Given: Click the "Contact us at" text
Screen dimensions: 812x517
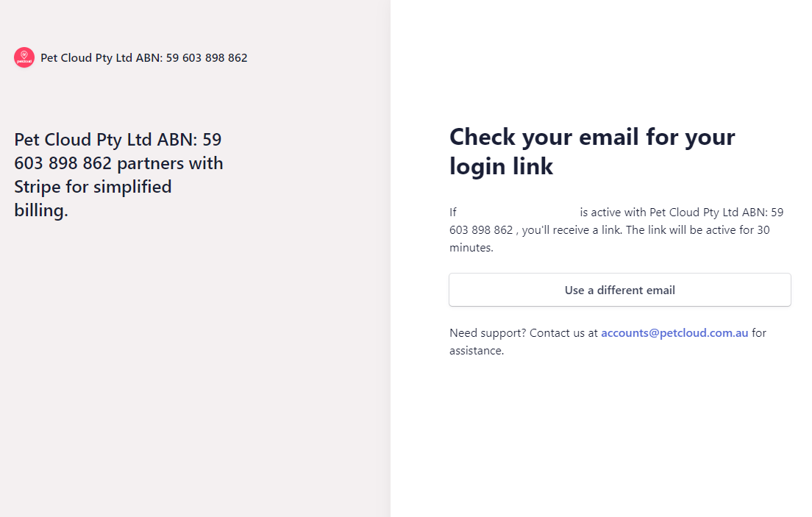Looking at the screenshot, I should pos(563,333).
